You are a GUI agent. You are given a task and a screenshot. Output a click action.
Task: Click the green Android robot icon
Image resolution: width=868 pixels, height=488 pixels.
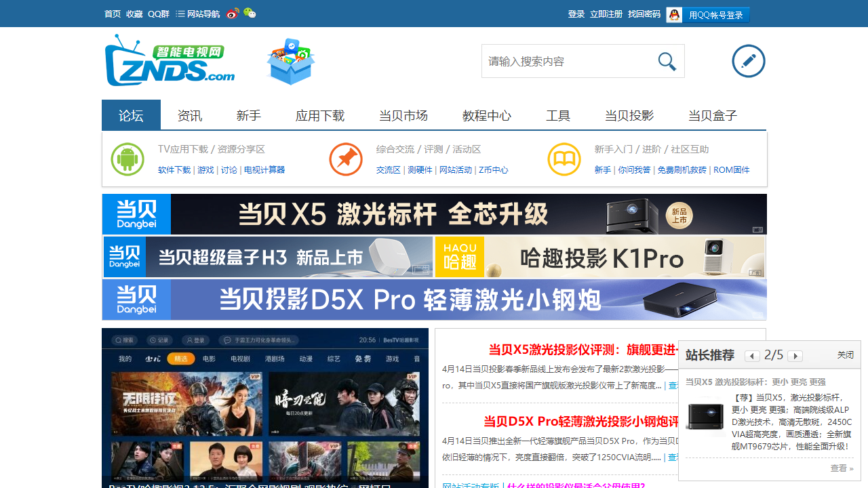(127, 160)
